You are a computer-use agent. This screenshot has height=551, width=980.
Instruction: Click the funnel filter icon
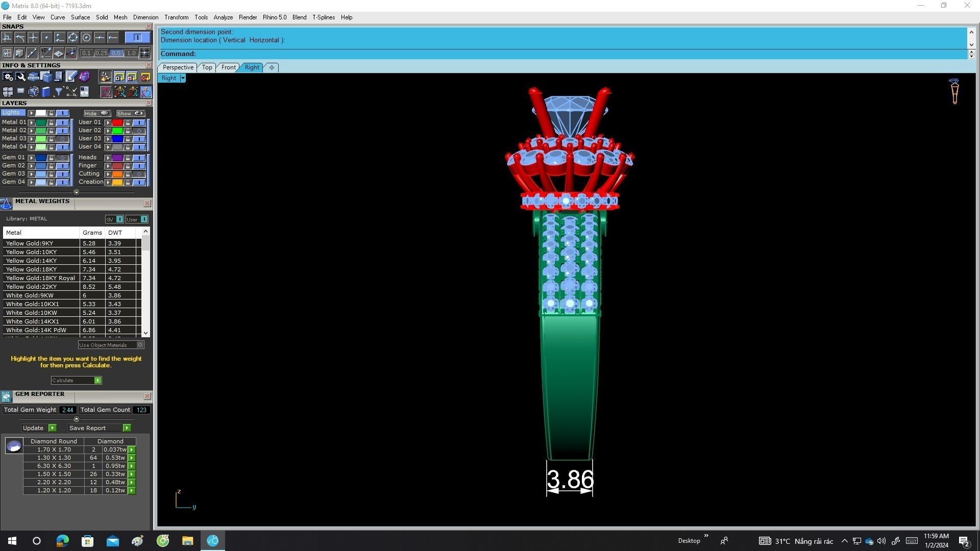coord(58,92)
